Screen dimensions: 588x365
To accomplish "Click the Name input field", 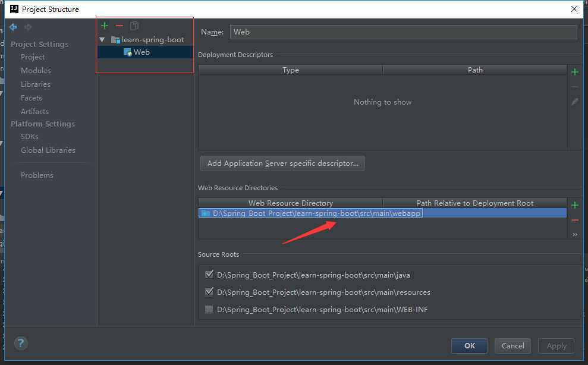I will (404, 32).
